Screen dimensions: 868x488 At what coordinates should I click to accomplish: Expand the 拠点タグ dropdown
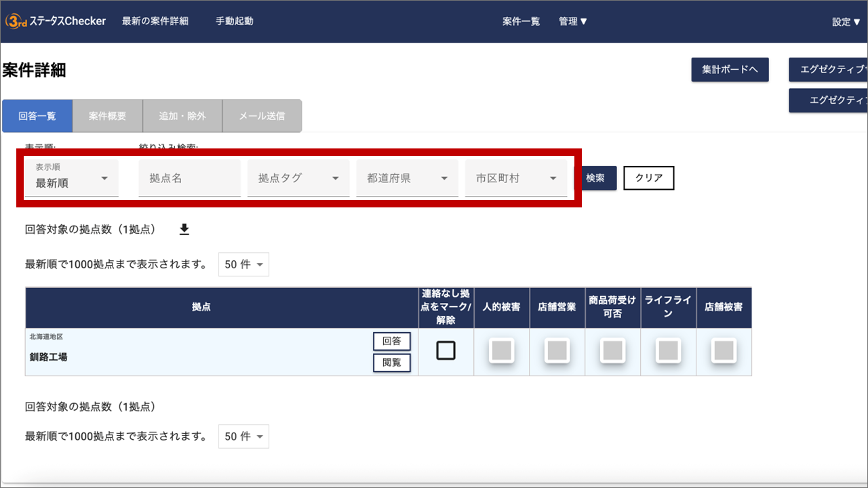[298, 178]
